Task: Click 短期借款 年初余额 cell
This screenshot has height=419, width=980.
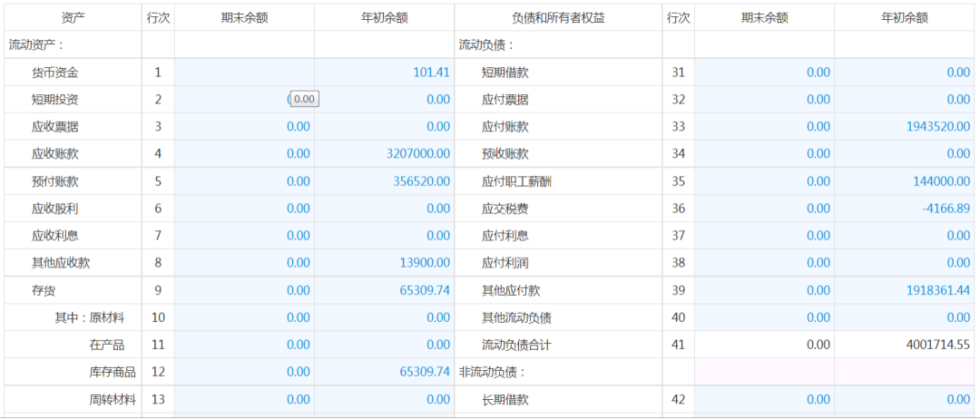Action: [905, 73]
